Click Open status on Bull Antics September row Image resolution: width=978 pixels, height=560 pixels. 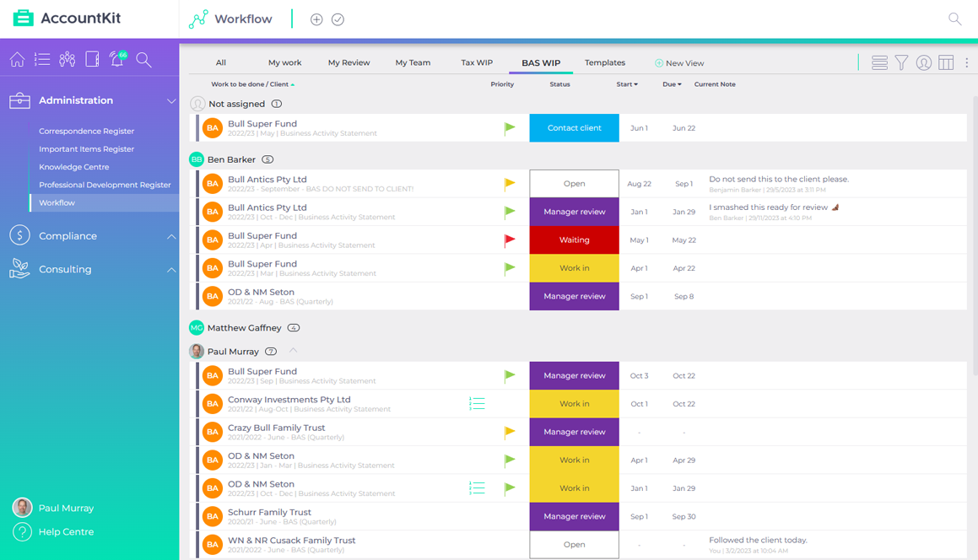574,183
